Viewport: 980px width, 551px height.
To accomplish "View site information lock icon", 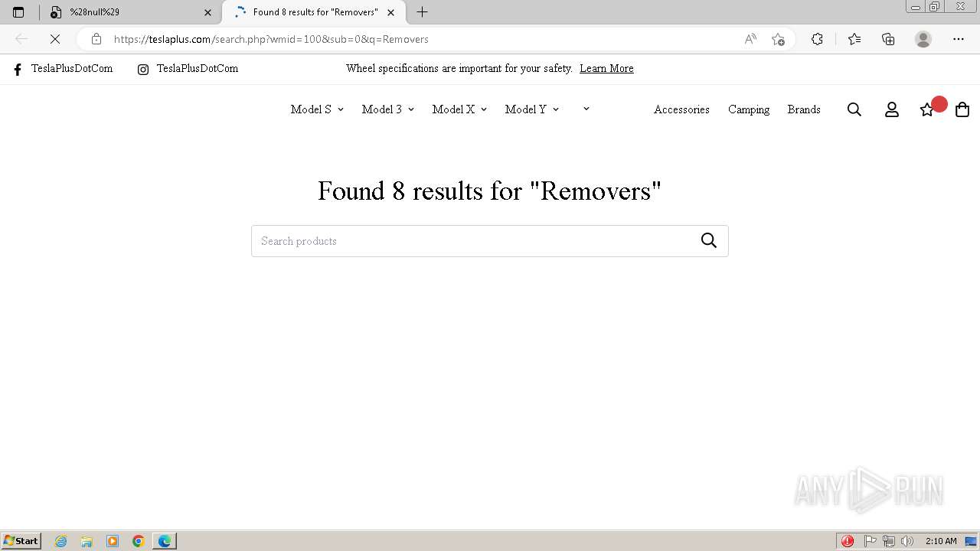I will (x=96, y=39).
